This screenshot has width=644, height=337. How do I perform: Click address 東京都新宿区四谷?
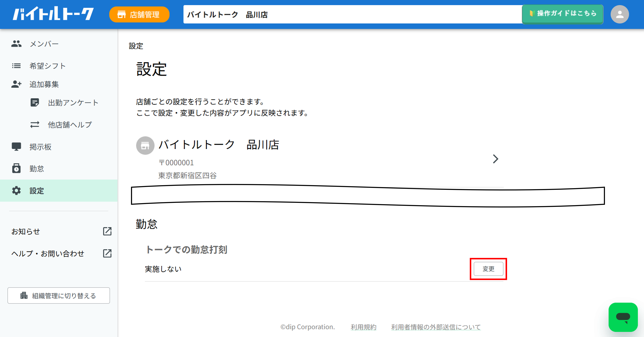point(187,176)
